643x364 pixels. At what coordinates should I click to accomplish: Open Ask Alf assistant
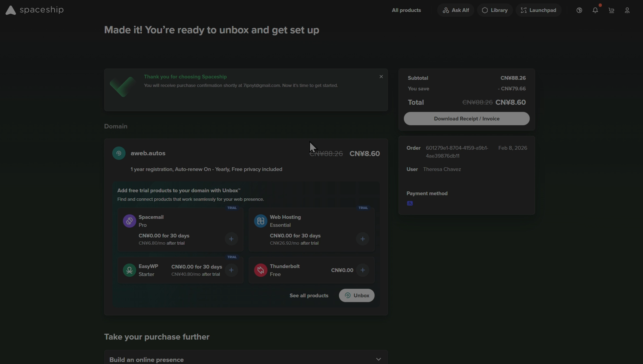click(456, 10)
